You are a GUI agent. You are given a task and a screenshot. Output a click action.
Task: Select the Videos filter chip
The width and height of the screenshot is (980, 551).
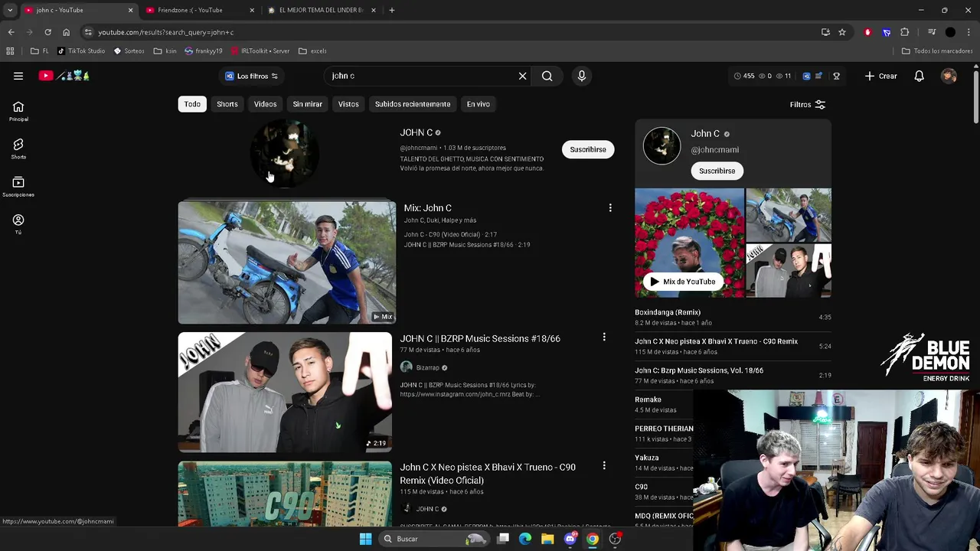pos(265,104)
